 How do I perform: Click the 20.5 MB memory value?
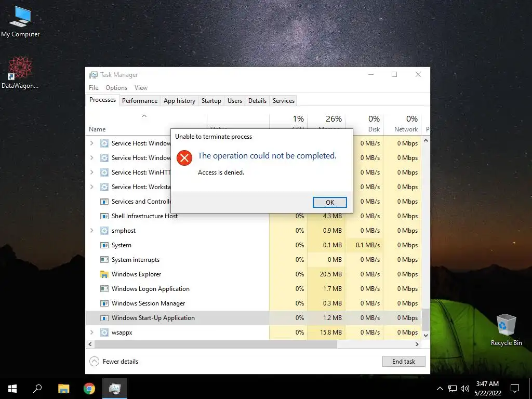tap(330, 274)
